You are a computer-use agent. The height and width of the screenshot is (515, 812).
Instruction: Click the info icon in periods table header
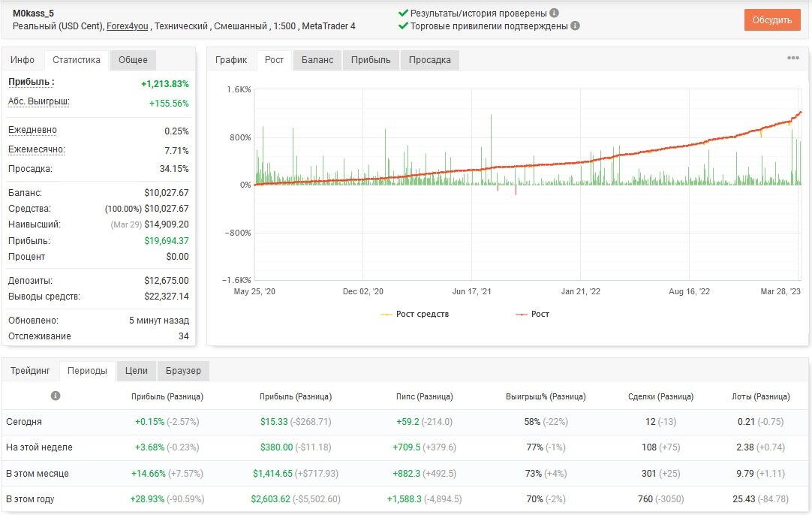tap(56, 396)
